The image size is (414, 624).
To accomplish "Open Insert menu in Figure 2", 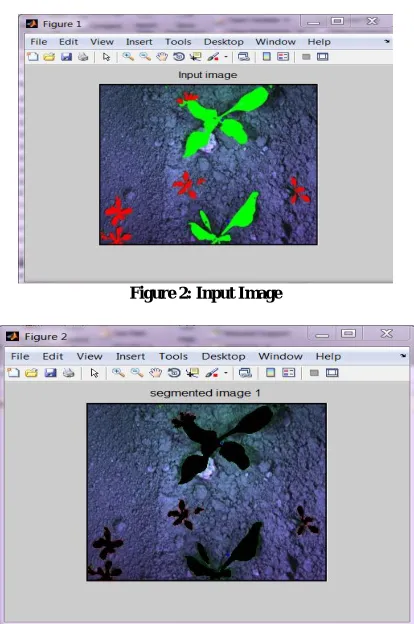I will click(130, 356).
